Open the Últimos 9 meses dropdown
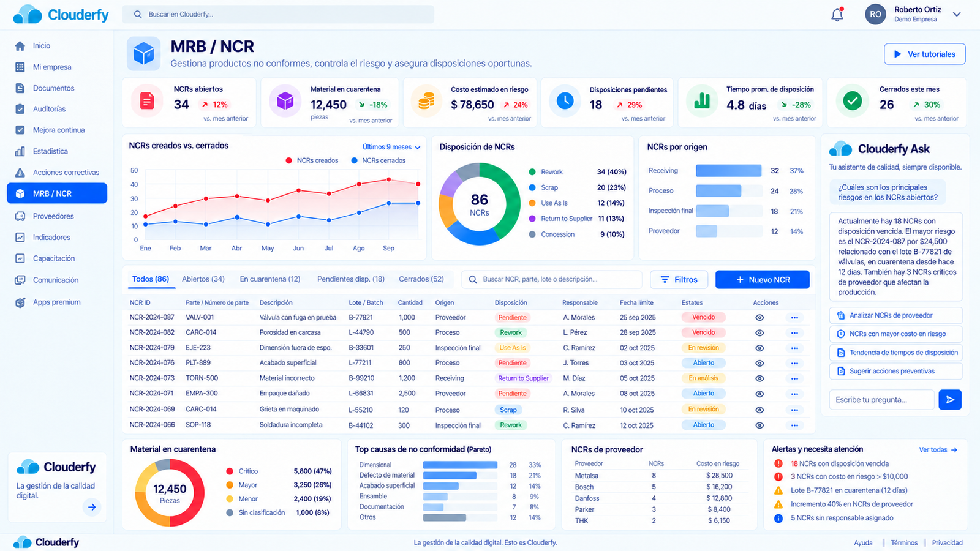This screenshot has height=551, width=980. click(391, 147)
